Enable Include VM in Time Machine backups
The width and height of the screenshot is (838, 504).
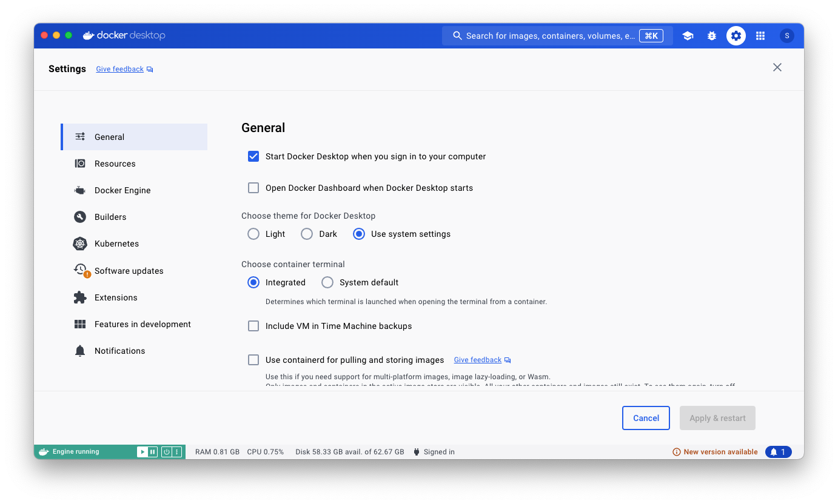click(253, 326)
